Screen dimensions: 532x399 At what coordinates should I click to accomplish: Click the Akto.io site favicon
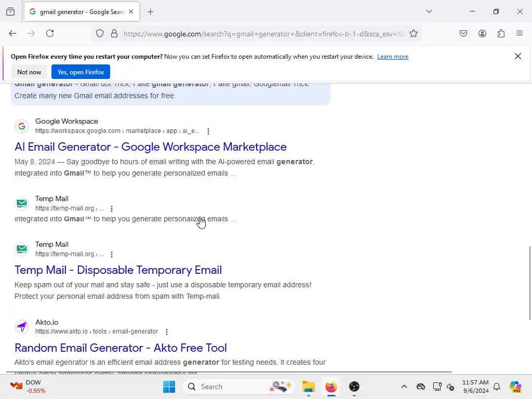22,327
